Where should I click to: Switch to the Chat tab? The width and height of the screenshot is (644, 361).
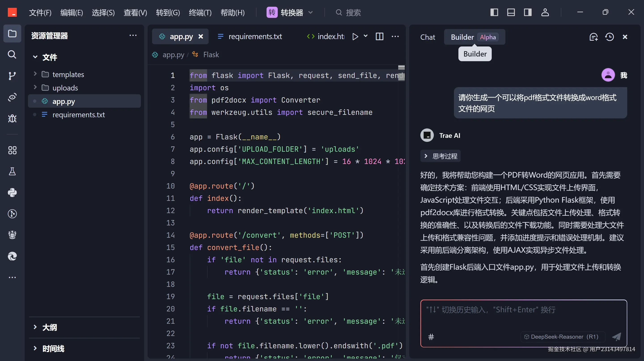[428, 37]
